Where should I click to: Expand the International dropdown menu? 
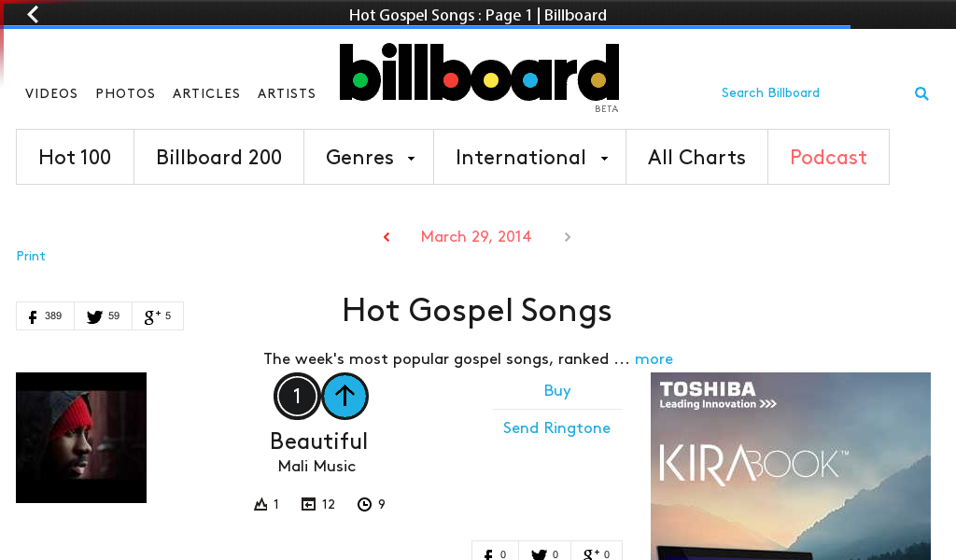[x=530, y=157]
